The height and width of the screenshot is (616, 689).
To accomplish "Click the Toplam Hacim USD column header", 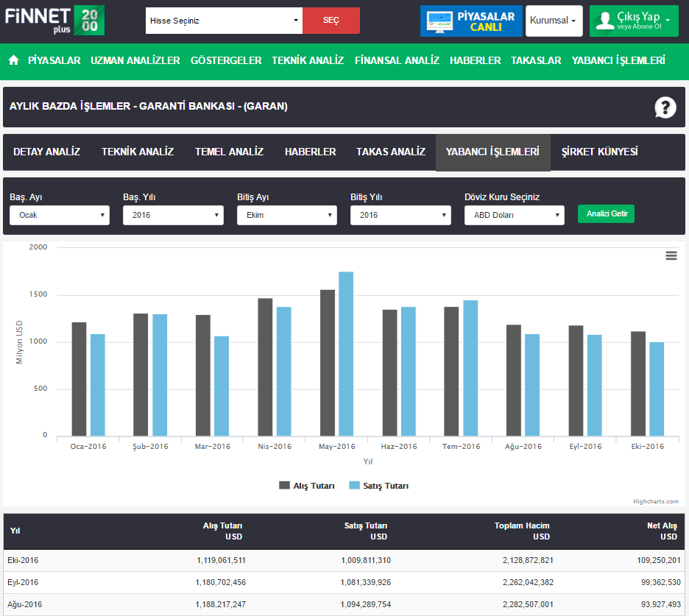I will (522, 531).
